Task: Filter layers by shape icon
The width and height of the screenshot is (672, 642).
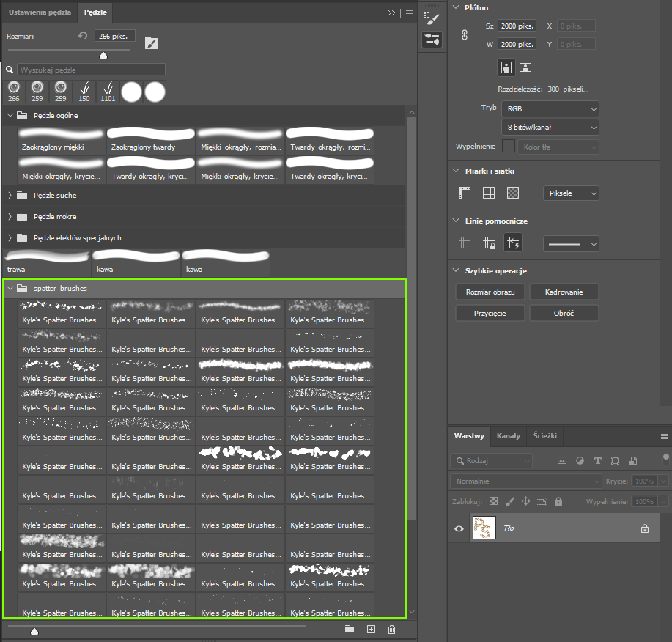Action: coord(616,461)
